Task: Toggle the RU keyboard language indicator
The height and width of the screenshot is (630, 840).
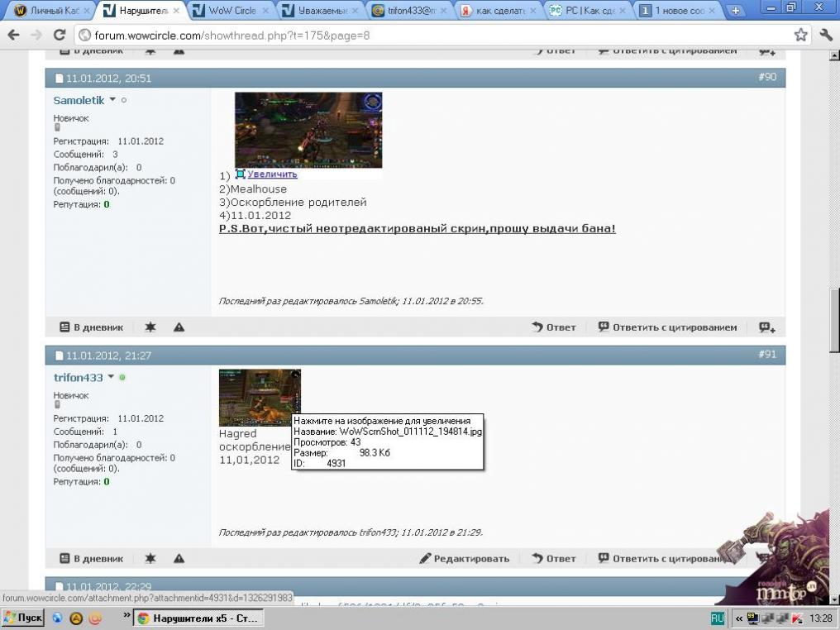Action: 718,618
